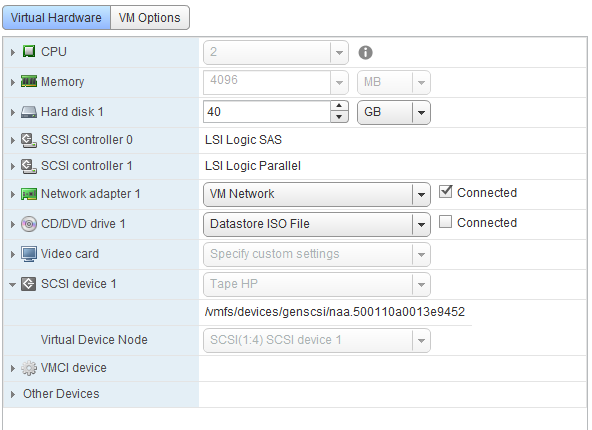Viewport: 592px width, 430px height.
Task: Click the Memory module icon
Action: click(29, 82)
